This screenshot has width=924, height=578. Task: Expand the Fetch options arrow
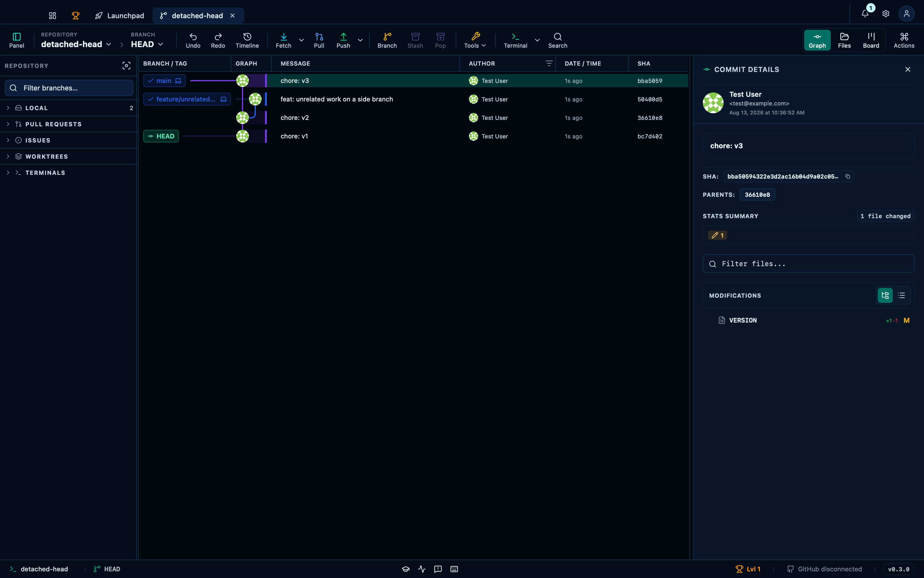click(301, 40)
